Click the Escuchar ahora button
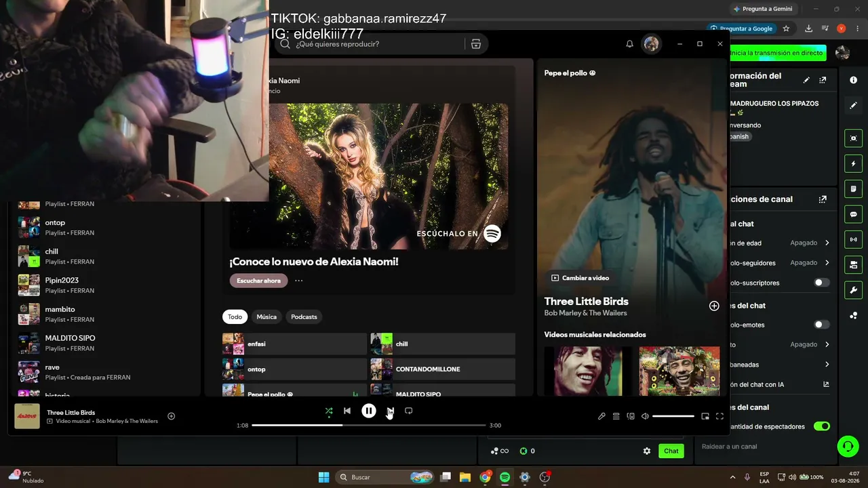868x488 pixels. 258,281
